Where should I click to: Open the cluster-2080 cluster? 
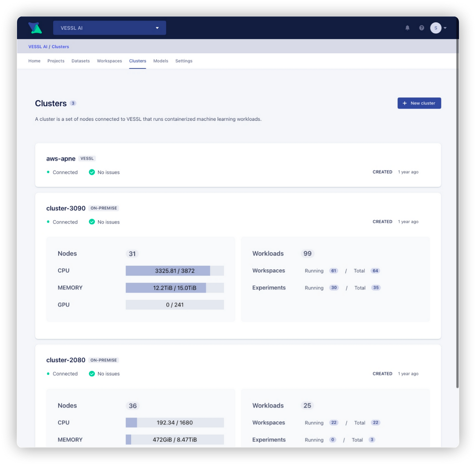click(x=66, y=360)
